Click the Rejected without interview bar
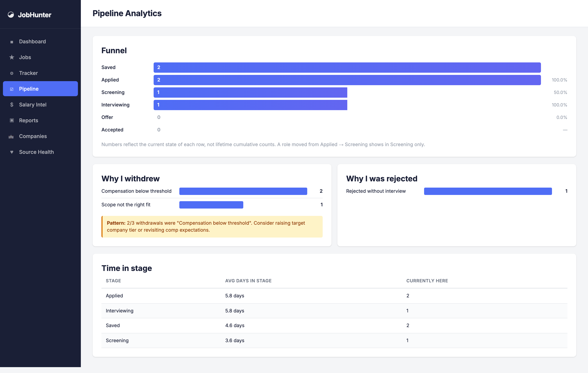This screenshot has height=373, width=588. pos(488,191)
